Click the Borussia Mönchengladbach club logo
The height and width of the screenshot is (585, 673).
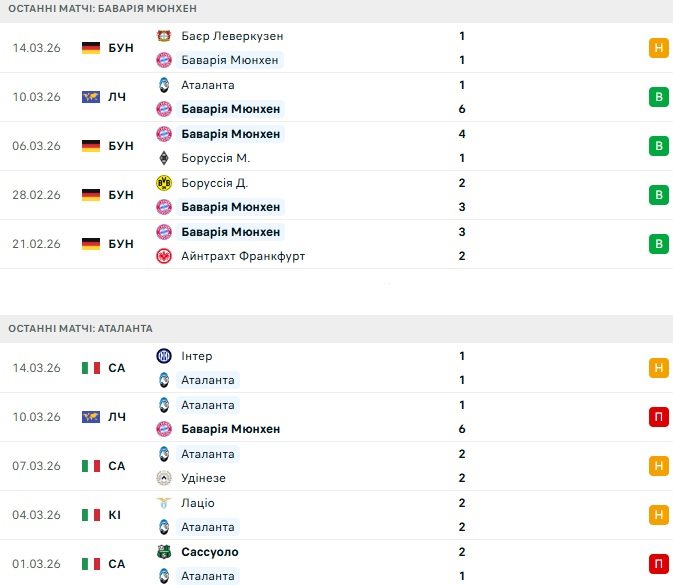click(x=164, y=158)
